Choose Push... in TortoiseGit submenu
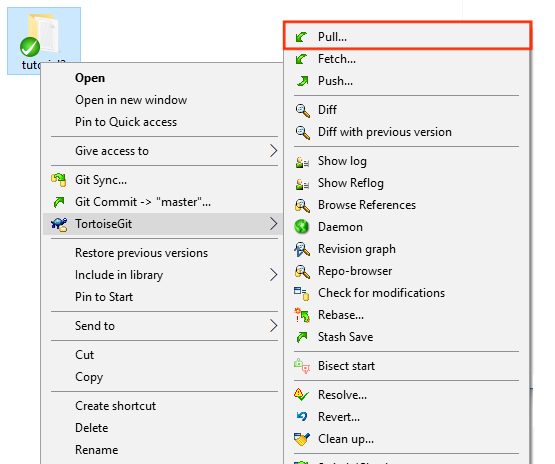This screenshot has height=464, width=555. pyautogui.click(x=408, y=81)
